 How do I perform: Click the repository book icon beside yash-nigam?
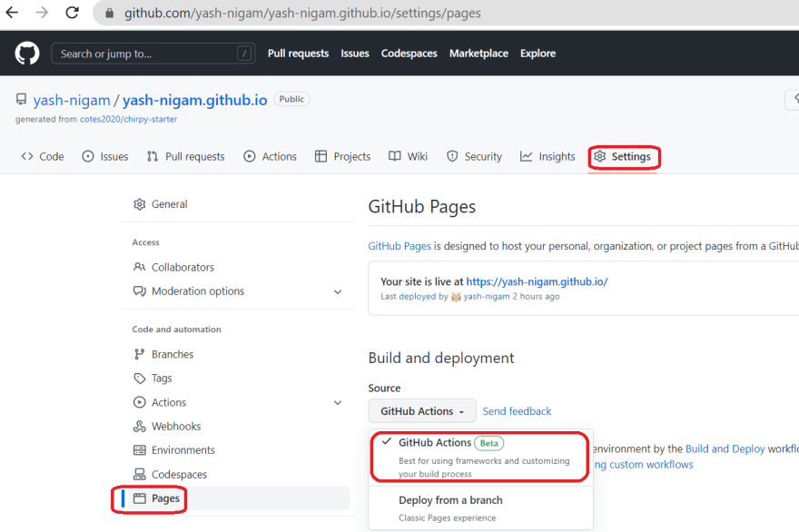point(21,99)
